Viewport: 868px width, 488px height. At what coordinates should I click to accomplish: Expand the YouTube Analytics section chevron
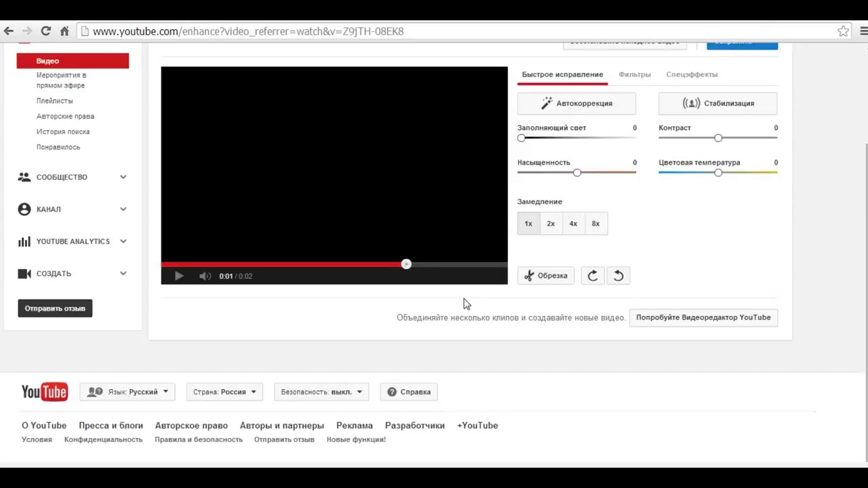(x=123, y=241)
